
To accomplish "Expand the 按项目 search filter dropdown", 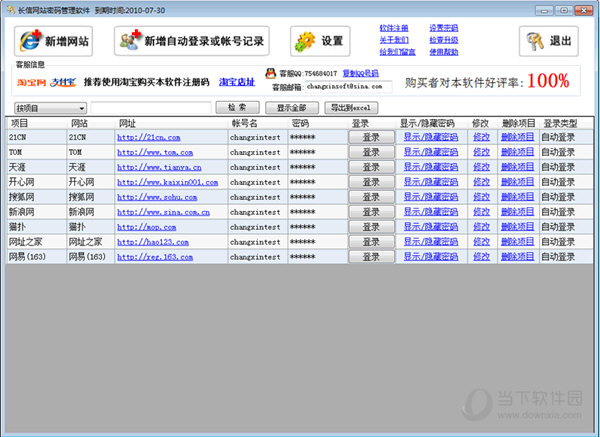I will click(50, 108).
